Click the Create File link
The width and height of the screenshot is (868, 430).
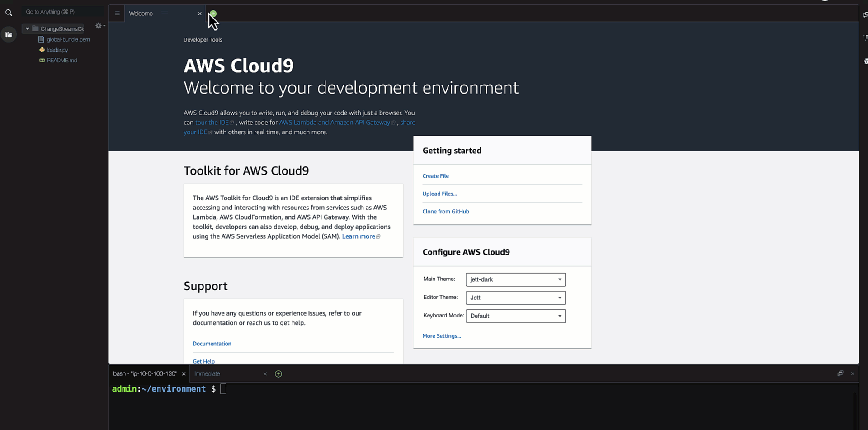click(x=435, y=176)
